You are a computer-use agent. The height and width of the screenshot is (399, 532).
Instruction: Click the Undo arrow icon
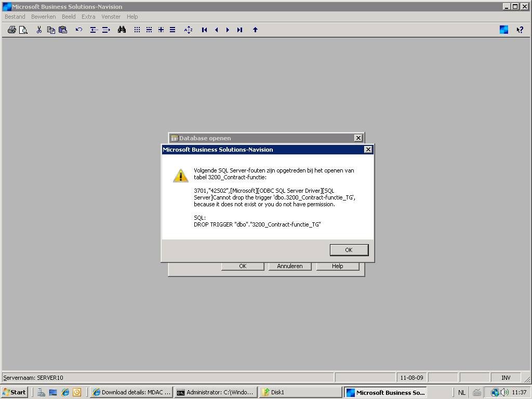(x=79, y=30)
